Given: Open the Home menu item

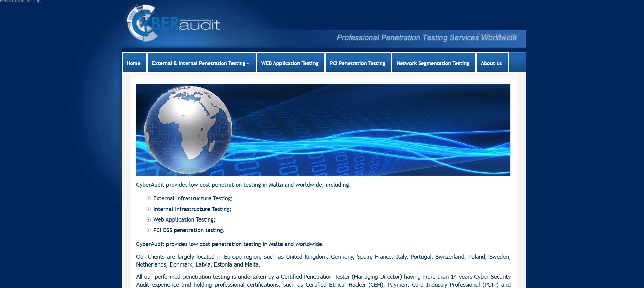Looking at the screenshot, I should [134, 63].
